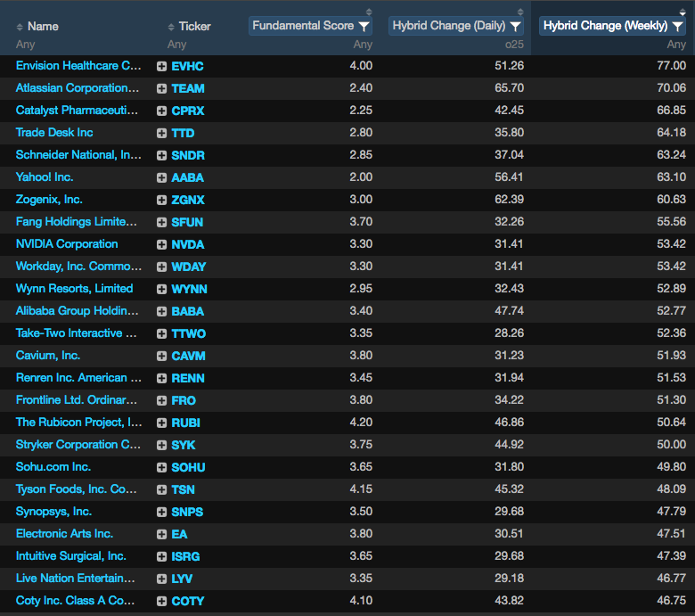Select the fundamental score 4.20
Image resolution: width=695 pixels, height=616 pixels.
click(361, 423)
